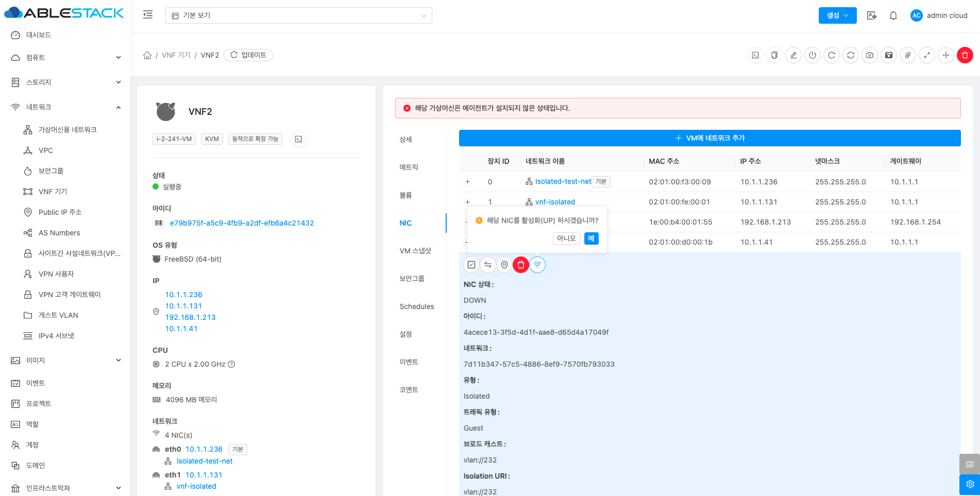Click the camera snapshot icon in toolbar
980x496 pixels.
tap(870, 55)
